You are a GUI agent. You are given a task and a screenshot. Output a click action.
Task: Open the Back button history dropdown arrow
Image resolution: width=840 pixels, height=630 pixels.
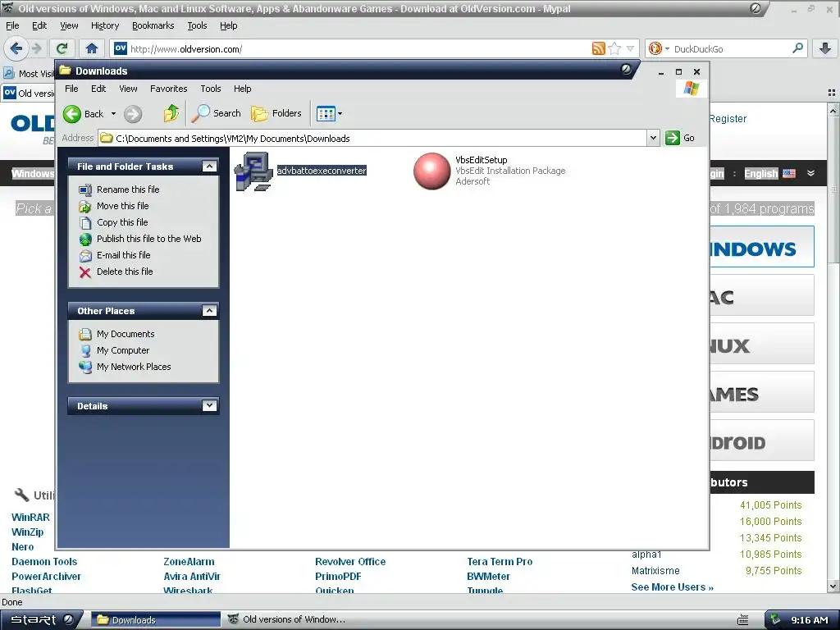113,113
